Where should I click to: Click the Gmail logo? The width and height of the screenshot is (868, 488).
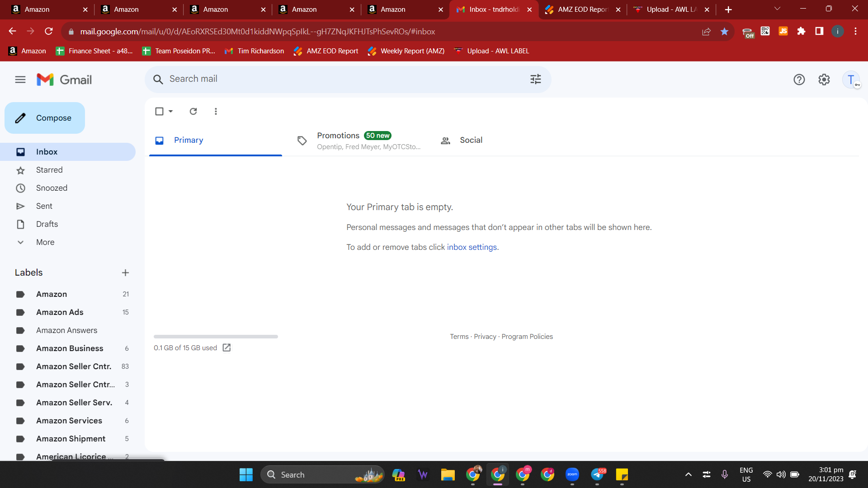tap(64, 80)
